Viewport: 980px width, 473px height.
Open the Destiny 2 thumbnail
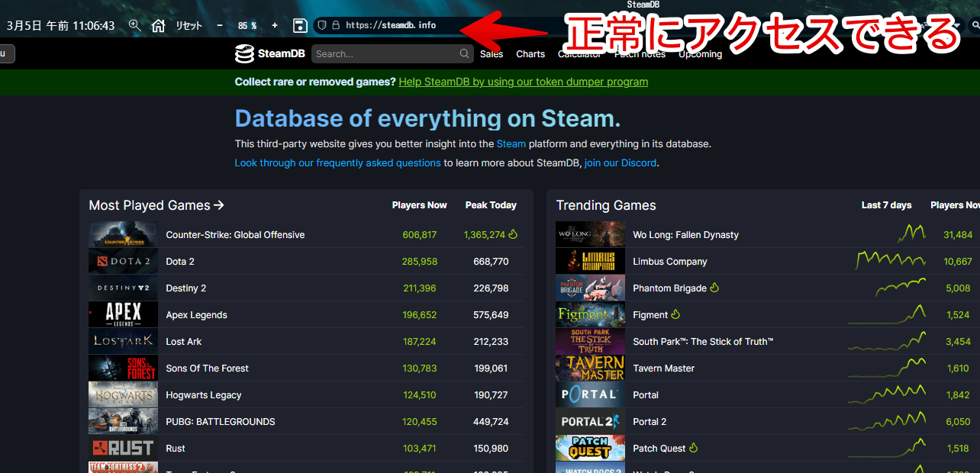pos(123,288)
